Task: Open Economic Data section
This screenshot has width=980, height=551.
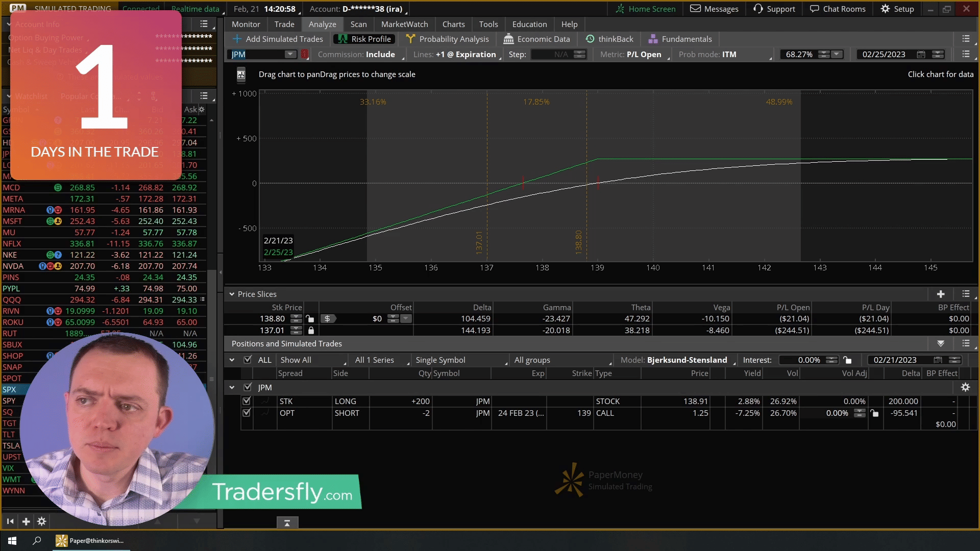Action: 536,39
